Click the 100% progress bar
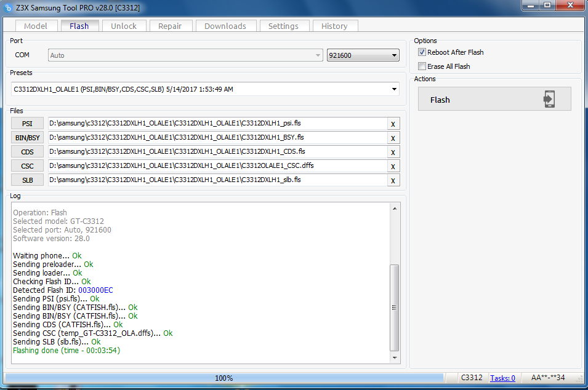The image size is (588, 390). tap(224, 378)
